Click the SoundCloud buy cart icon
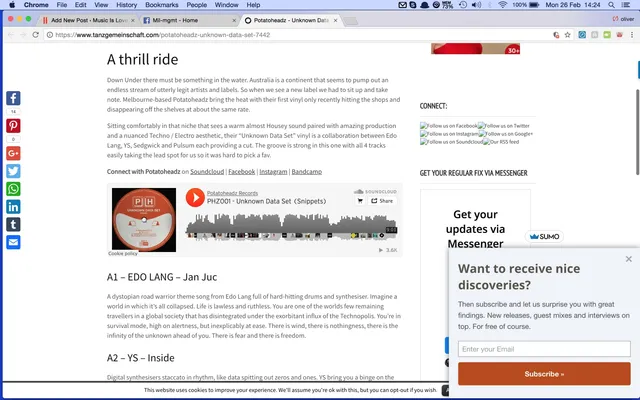The width and height of the screenshot is (640, 400). coord(360,201)
